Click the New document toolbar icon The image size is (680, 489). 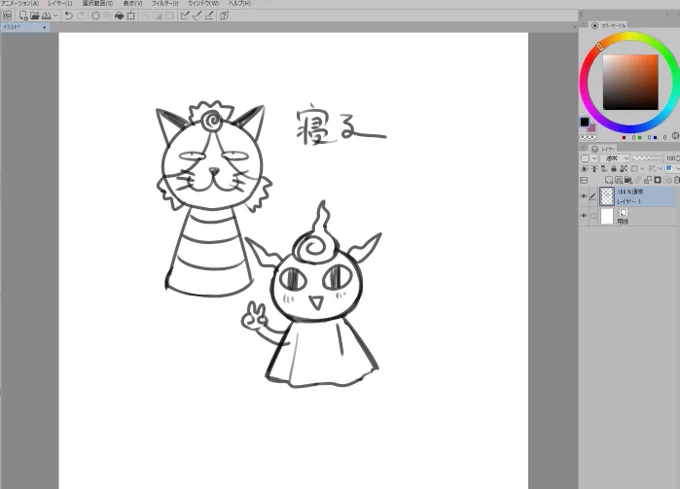[x=23, y=16]
